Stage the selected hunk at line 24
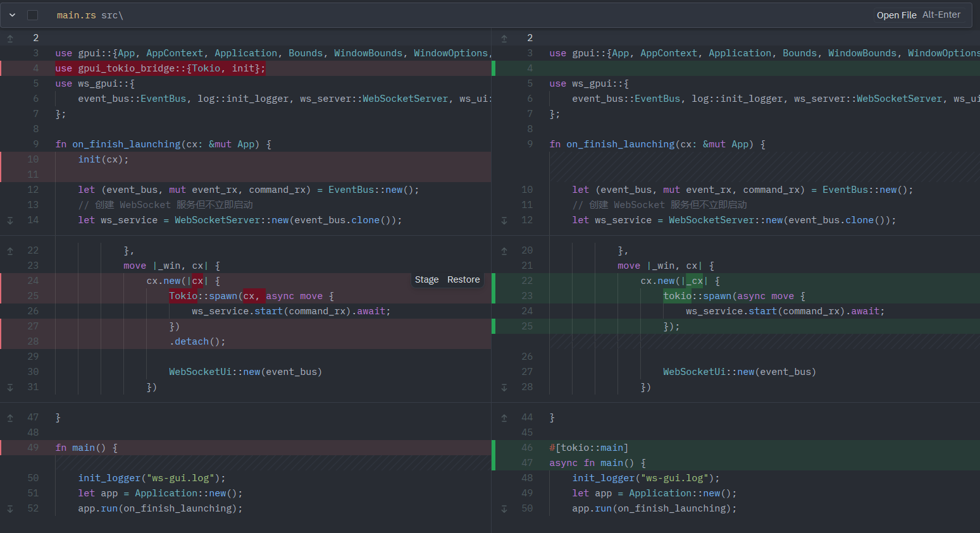Viewport: 980px width, 533px height. tap(426, 279)
